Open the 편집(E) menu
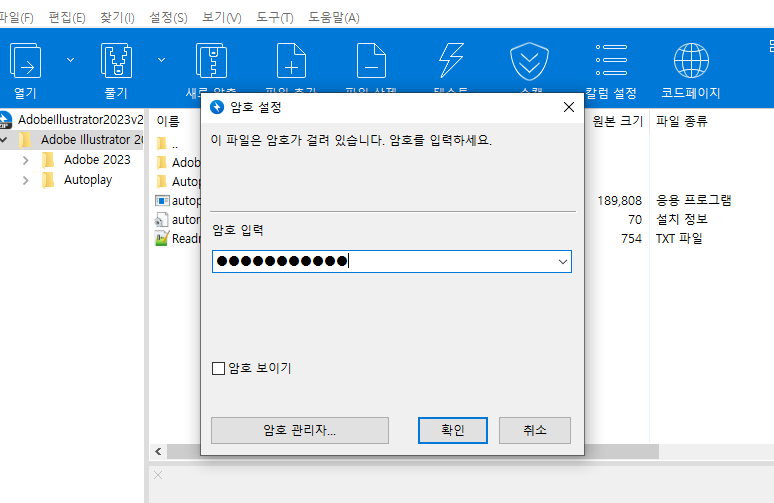 click(x=67, y=18)
